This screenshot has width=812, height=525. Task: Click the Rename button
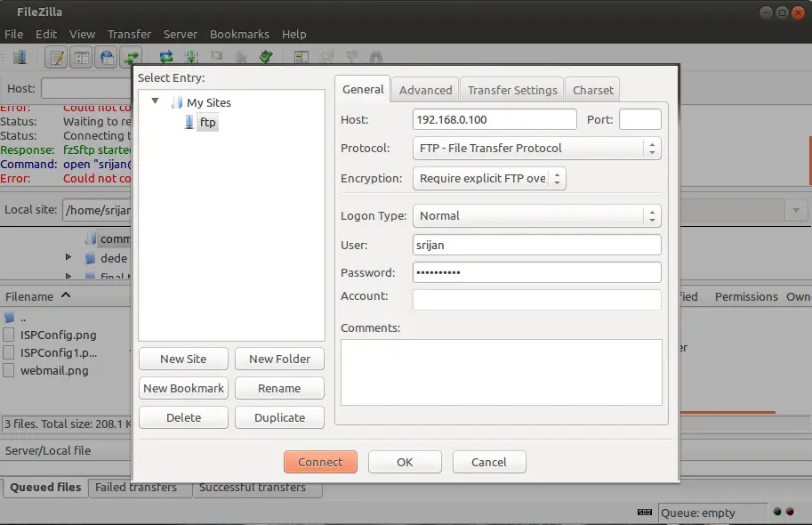pos(279,388)
